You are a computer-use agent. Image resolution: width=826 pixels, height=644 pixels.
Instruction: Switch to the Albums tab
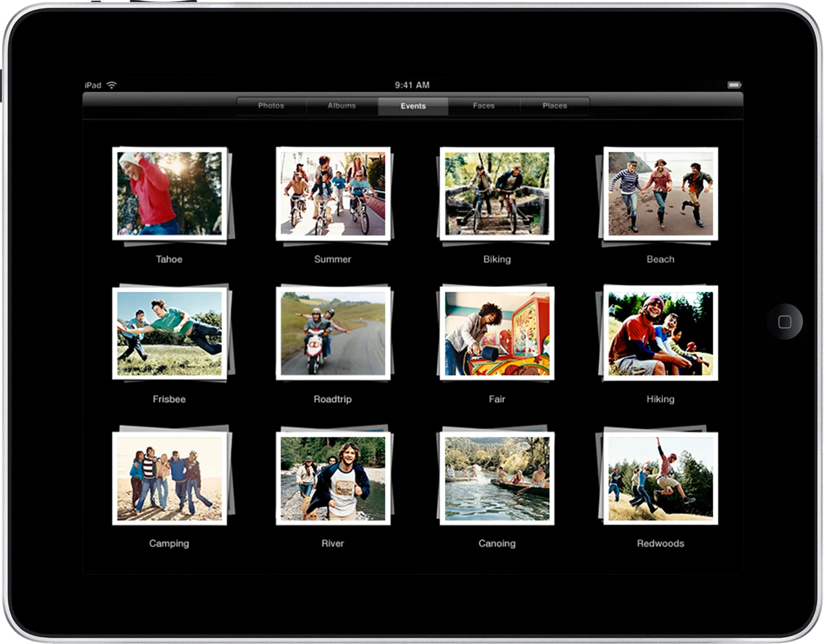[342, 106]
